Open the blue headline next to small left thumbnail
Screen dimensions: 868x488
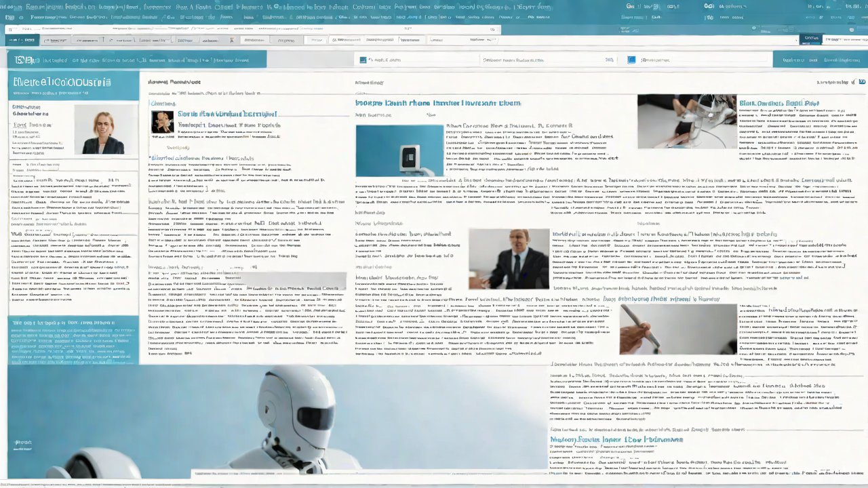pos(227,115)
